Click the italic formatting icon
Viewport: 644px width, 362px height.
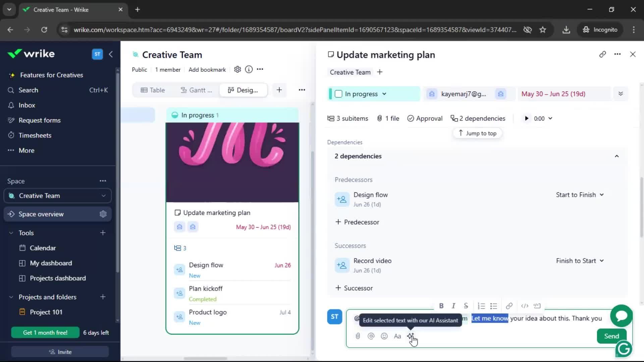click(453, 306)
